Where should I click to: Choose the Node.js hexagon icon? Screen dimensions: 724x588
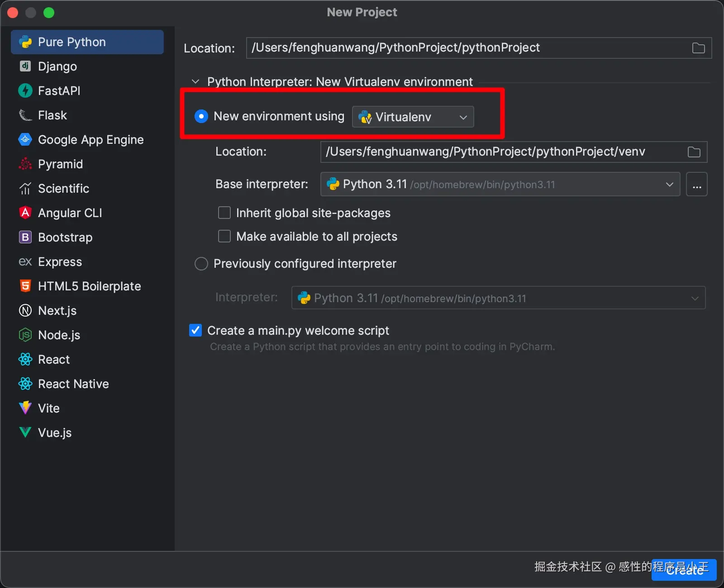point(25,335)
